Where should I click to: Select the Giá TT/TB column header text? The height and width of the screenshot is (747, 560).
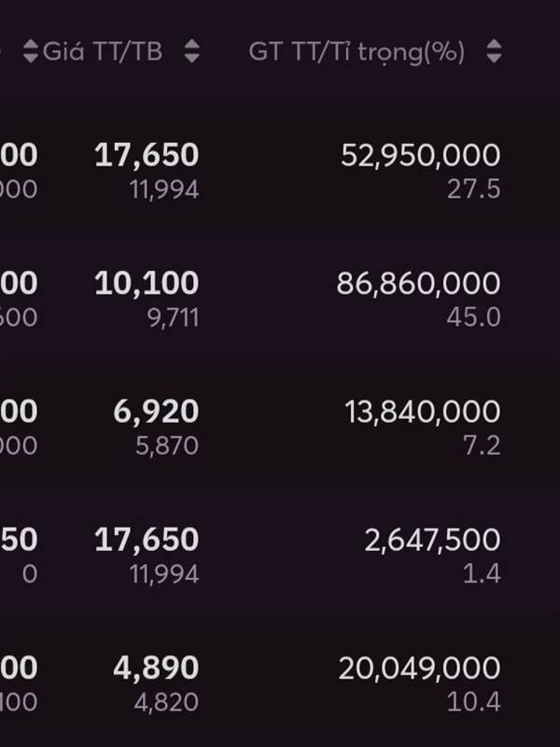tap(103, 51)
